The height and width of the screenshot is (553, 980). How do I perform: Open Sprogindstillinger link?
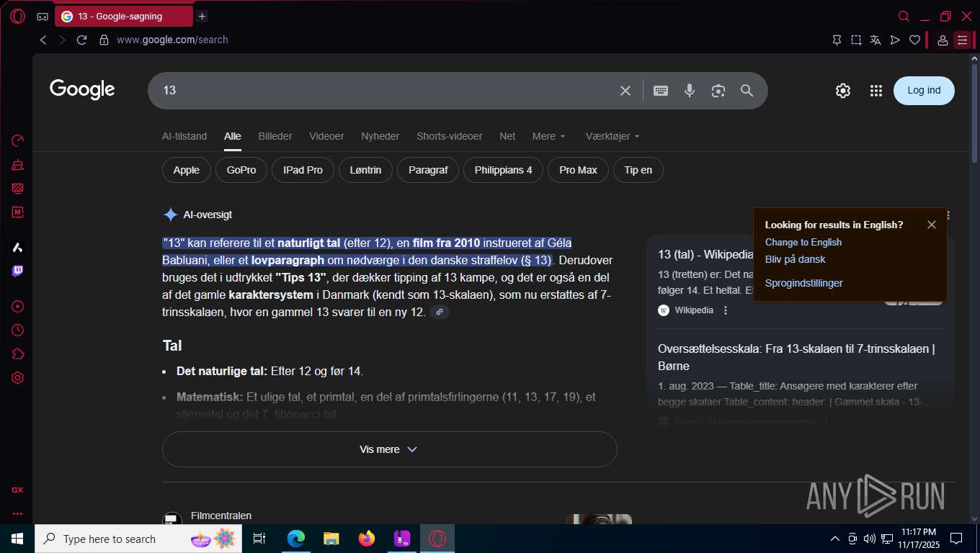[x=804, y=283]
